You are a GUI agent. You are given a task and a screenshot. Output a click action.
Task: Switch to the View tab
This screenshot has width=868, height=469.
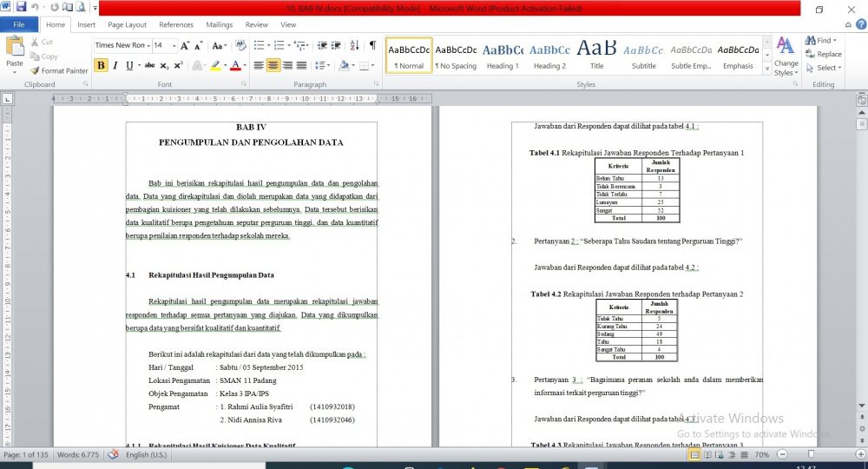point(288,24)
